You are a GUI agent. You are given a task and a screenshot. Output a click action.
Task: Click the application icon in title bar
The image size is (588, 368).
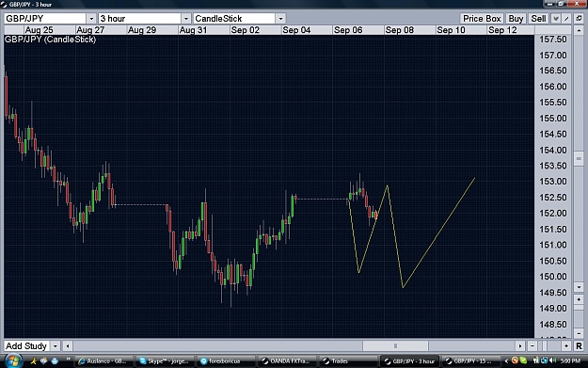(4, 5)
